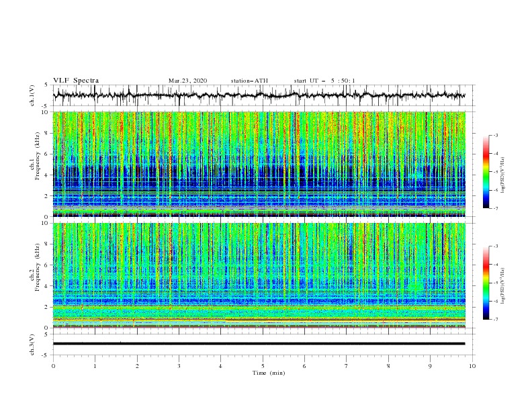Click the ch.1 voltage waveform trace
The height and width of the screenshot is (411, 532).
[259, 95]
